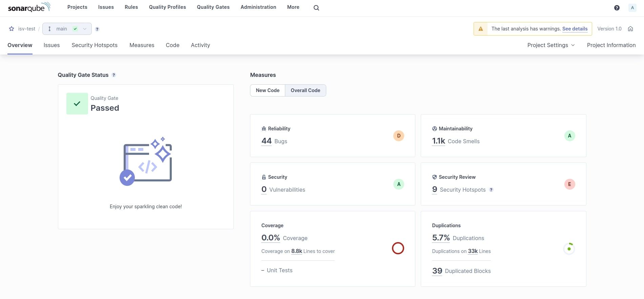This screenshot has height=299, width=644.
Task: Select the Measures tab
Action: (x=142, y=45)
